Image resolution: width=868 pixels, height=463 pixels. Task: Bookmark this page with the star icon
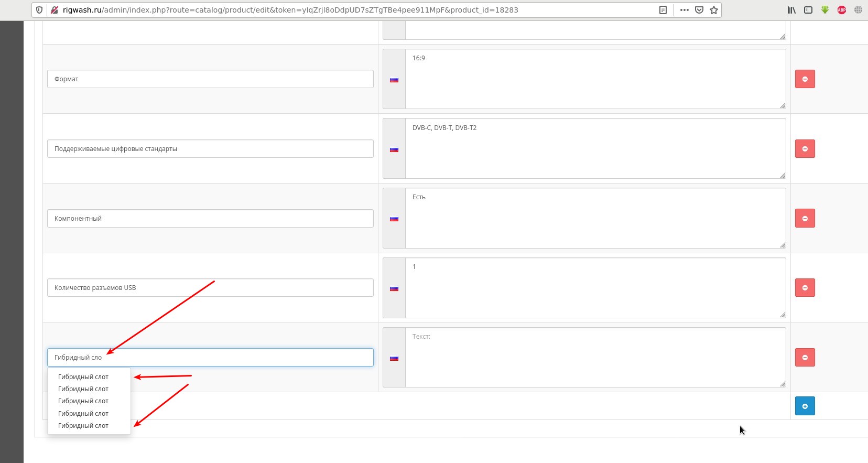click(x=714, y=10)
